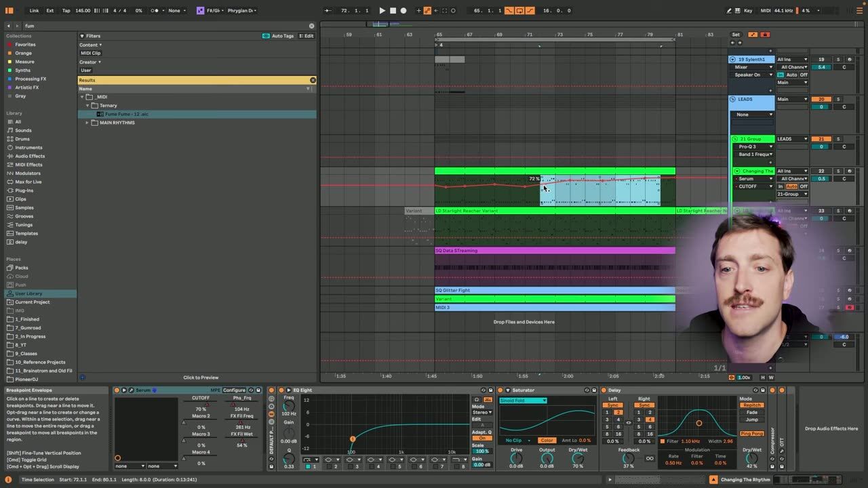Expand the Creator filter dropdown
Image resolution: width=868 pixels, height=488 pixels.
pyautogui.click(x=90, y=62)
